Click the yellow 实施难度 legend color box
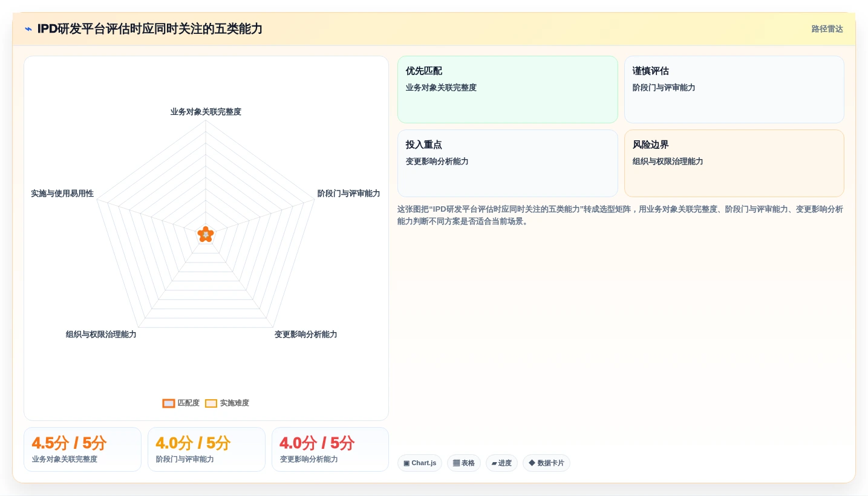 coord(211,403)
